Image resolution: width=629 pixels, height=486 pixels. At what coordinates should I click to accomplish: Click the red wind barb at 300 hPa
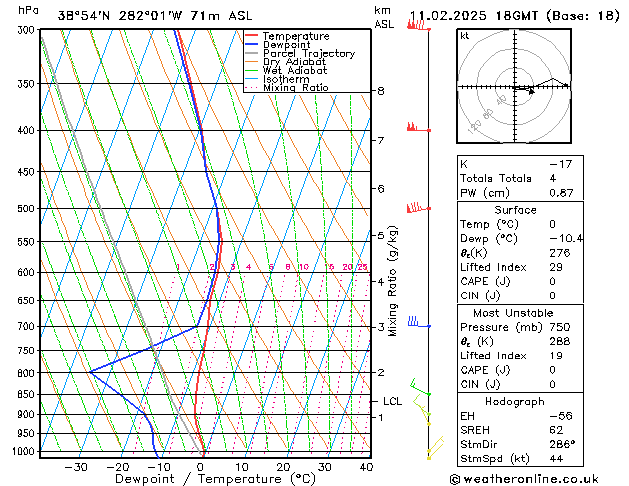[x=418, y=26]
